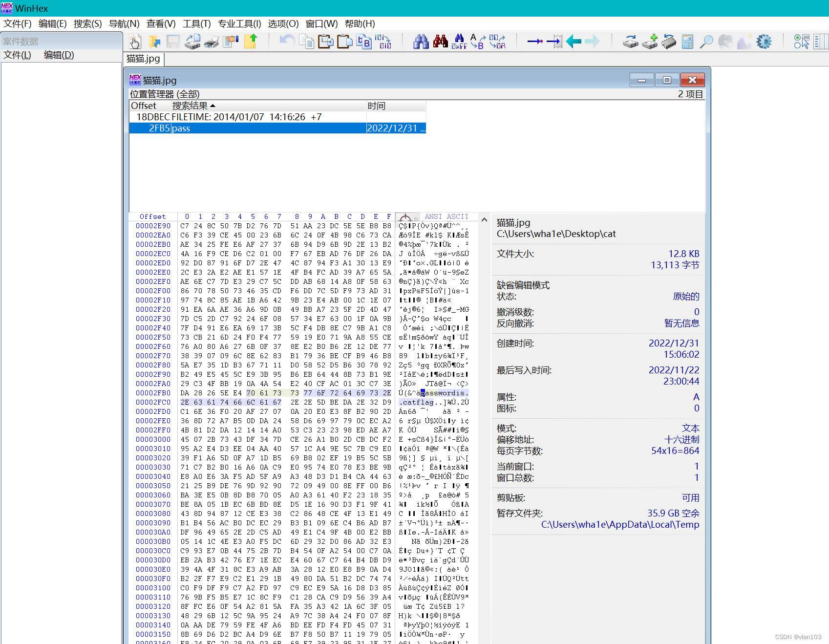Click the ANSI ASCII column header

[446, 216]
